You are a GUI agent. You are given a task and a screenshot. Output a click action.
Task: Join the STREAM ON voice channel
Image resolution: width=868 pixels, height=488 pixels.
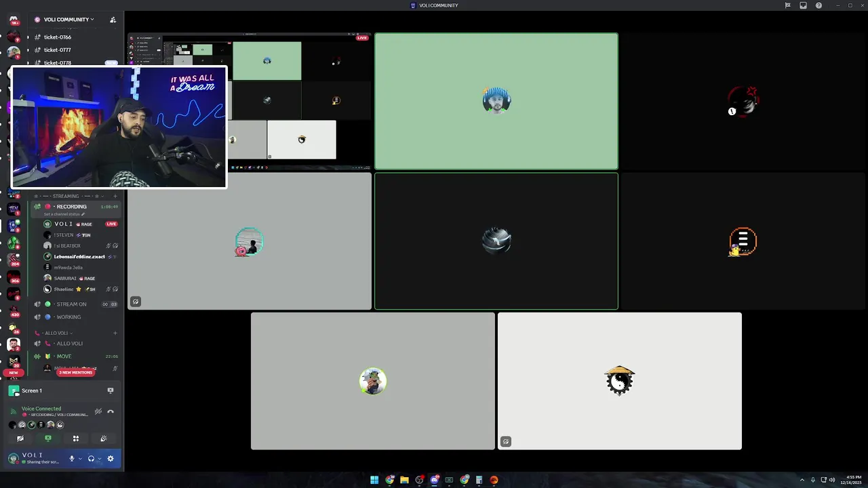tap(71, 304)
